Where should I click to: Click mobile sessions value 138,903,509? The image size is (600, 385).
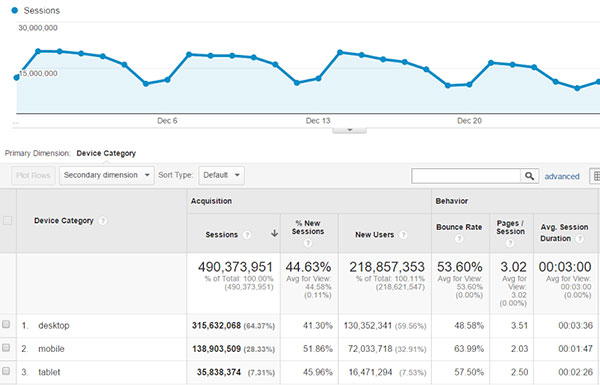point(217,349)
